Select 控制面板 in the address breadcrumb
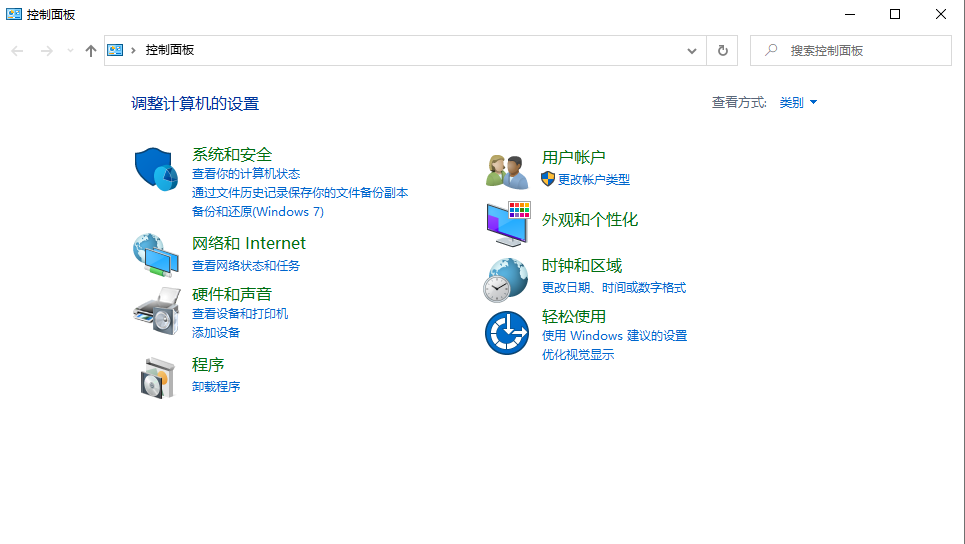This screenshot has width=965, height=544. 170,50
